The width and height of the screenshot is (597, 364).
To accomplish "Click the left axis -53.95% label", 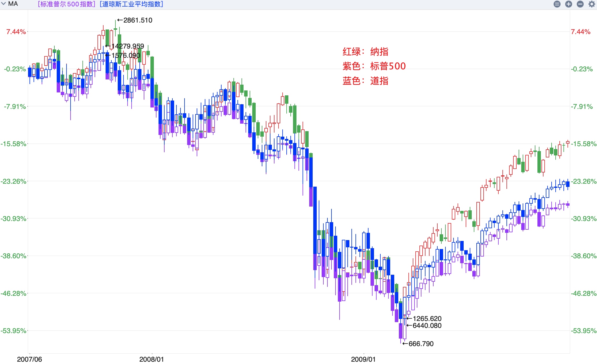I will point(13,331).
